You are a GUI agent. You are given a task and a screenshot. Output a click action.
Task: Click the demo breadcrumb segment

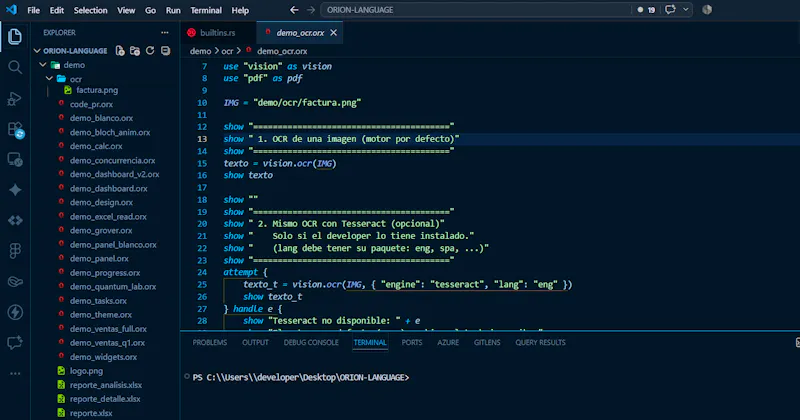200,51
